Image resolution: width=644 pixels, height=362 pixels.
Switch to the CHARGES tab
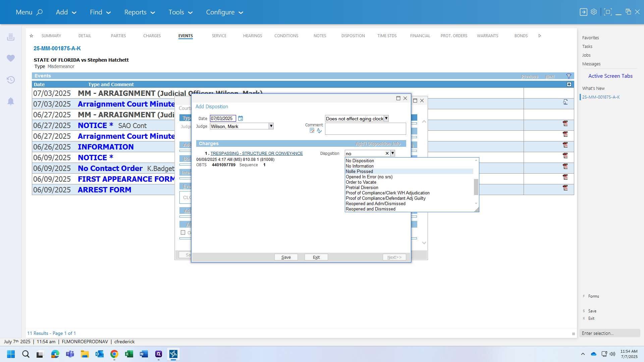point(152,36)
